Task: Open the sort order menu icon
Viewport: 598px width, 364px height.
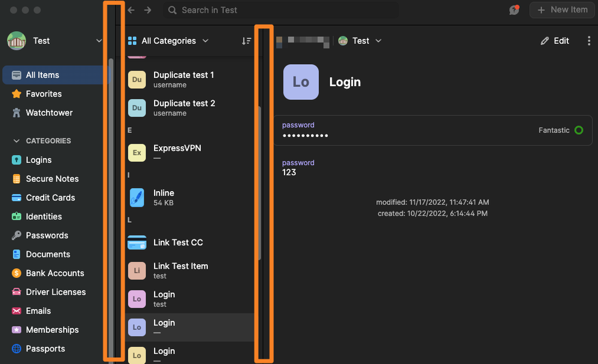Action: pos(246,41)
